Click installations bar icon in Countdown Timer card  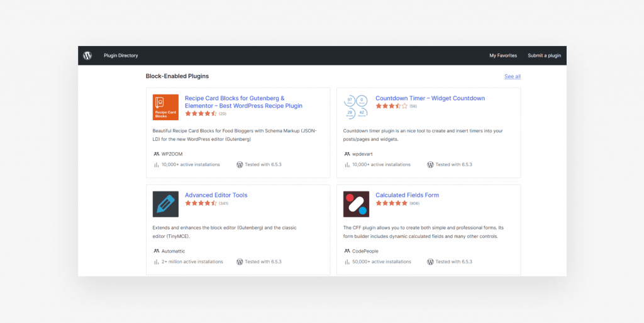click(x=347, y=164)
